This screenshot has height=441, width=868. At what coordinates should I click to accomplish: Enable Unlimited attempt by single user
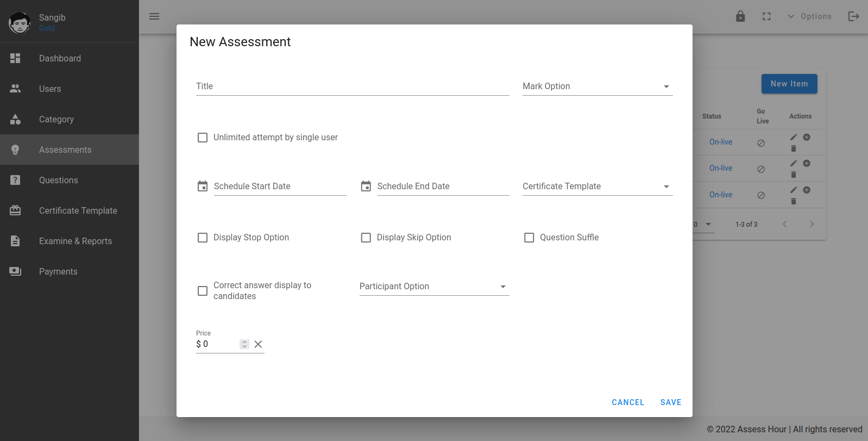[x=203, y=138]
